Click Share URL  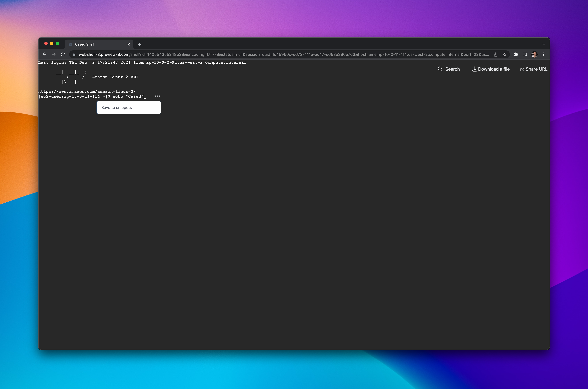click(x=534, y=69)
